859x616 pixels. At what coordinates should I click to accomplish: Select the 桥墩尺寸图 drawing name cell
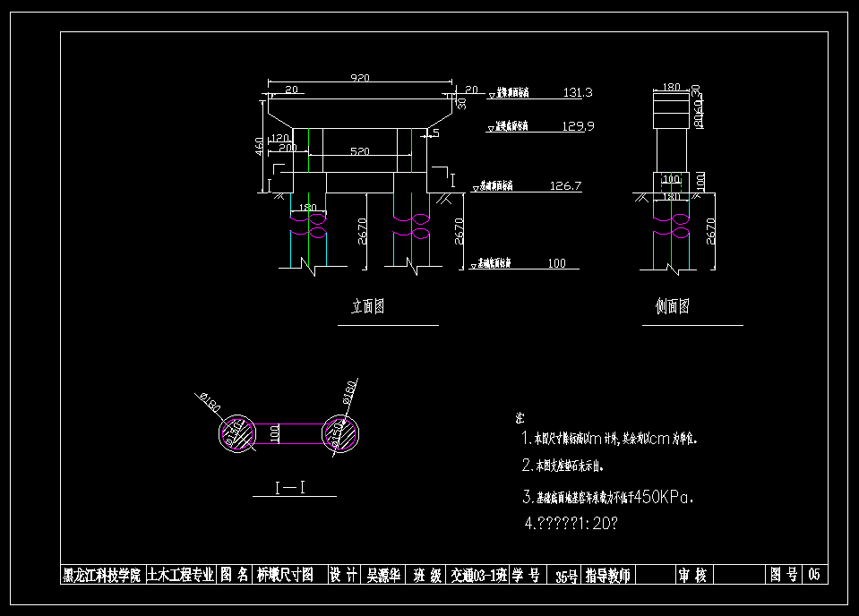click(x=286, y=575)
